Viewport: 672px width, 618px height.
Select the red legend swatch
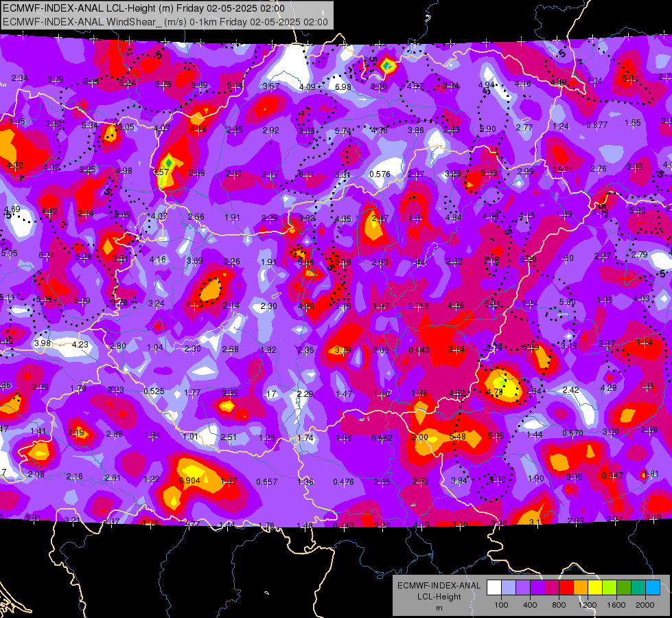(566, 588)
